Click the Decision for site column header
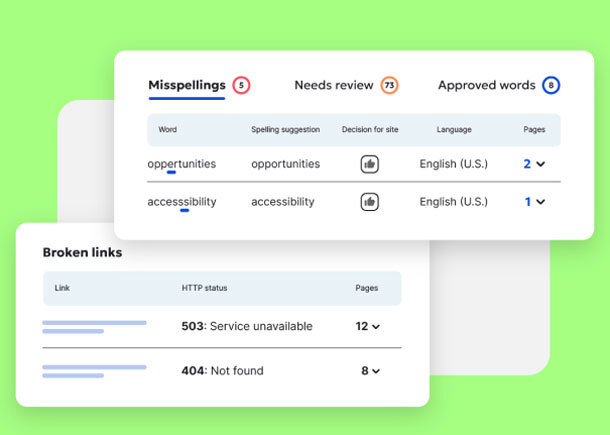Image resolution: width=610 pixels, height=435 pixels. [x=369, y=130]
